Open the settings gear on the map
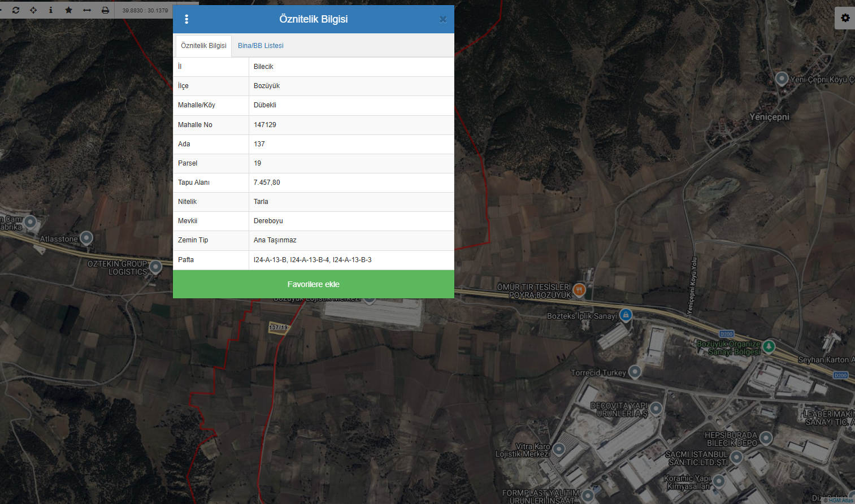 pyautogui.click(x=845, y=18)
